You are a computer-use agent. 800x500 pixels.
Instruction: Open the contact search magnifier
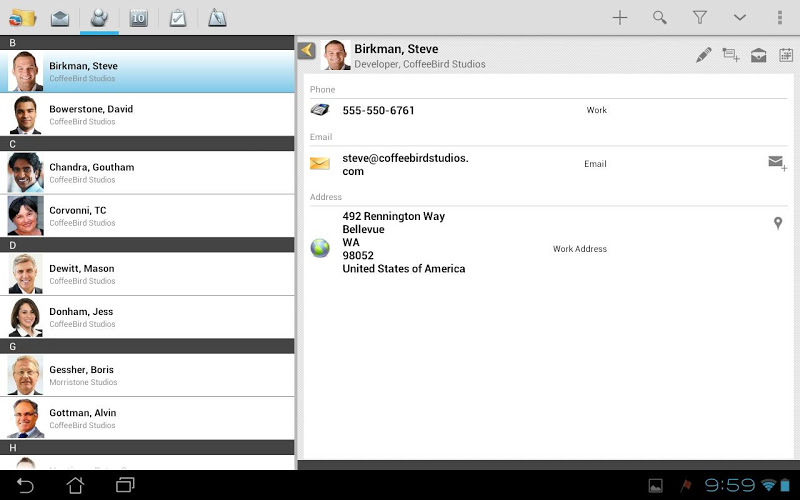click(x=660, y=18)
